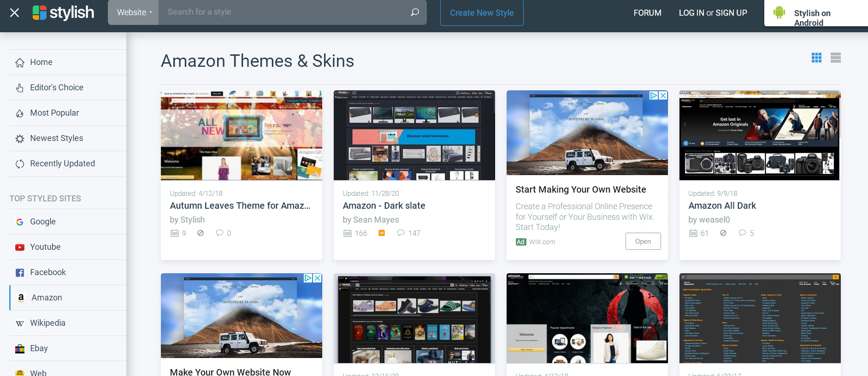The width and height of the screenshot is (868, 376).
Task: Click the 'Make Your Own Website Now' ad title
Action: (x=230, y=371)
